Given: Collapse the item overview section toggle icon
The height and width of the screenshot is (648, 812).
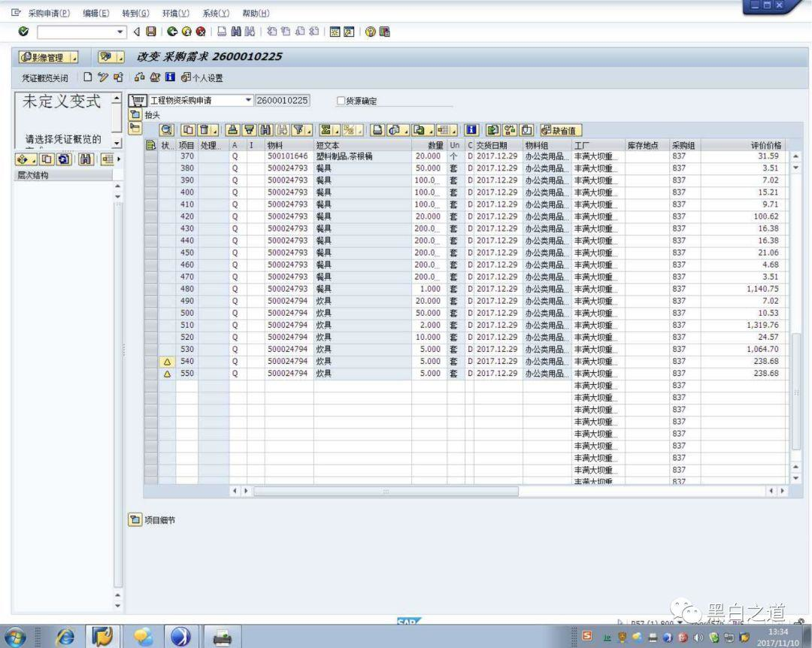Looking at the screenshot, I should 135,128.
